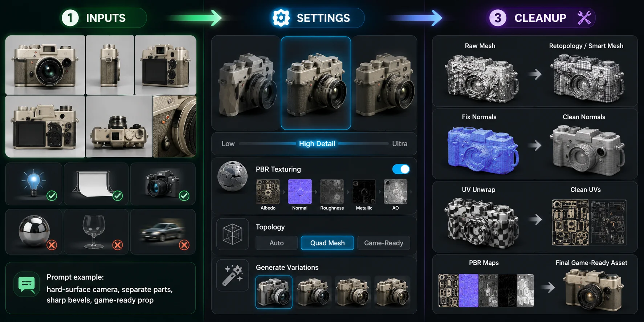Select the light bulb lighting tip
This screenshot has width=644, height=322.
click(x=34, y=184)
